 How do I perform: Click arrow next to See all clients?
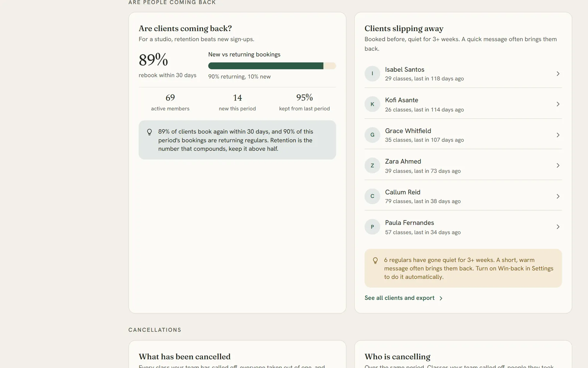(x=441, y=298)
